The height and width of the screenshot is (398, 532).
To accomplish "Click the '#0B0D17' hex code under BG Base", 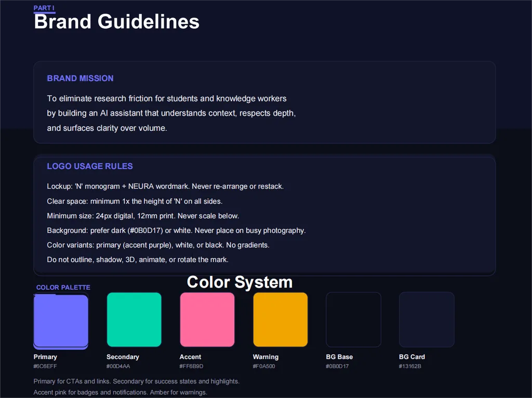I will click(x=337, y=366).
